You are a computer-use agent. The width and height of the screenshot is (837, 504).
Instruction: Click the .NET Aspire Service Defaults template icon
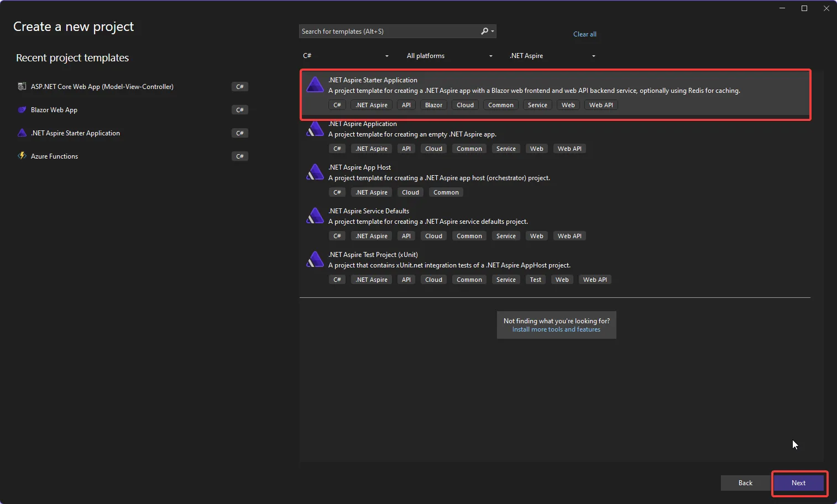[315, 216]
